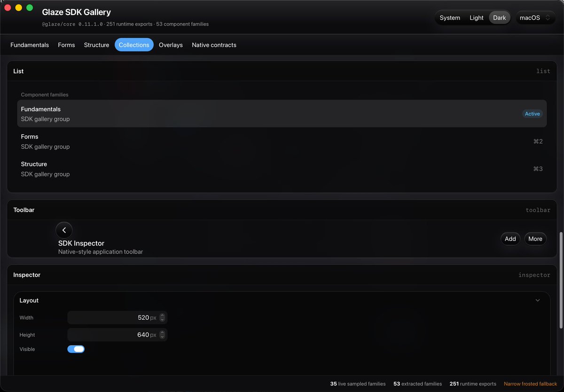
Task: Click the back chevron in the toolbar
Action: (x=64, y=230)
